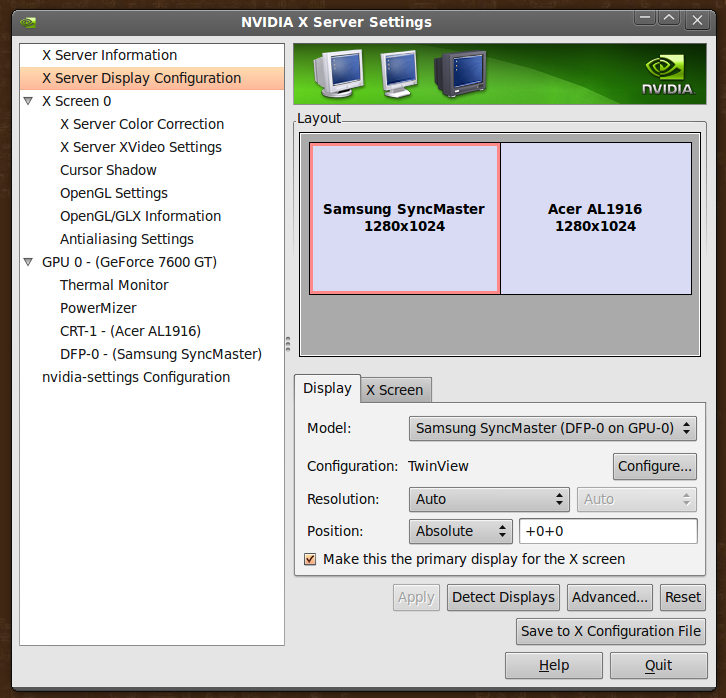The width and height of the screenshot is (726, 698).
Task: Select Cursor Shadow in the sidebar
Action: (x=108, y=170)
